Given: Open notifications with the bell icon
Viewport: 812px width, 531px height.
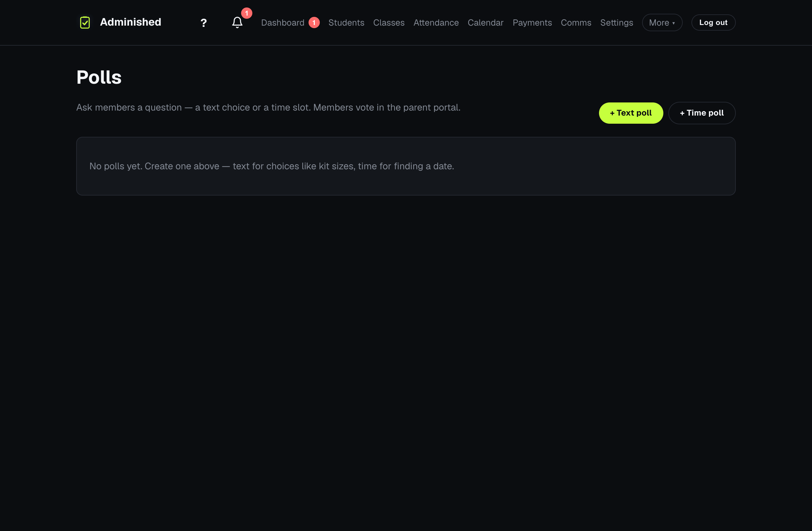Looking at the screenshot, I should pyautogui.click(x=237, y=22).
